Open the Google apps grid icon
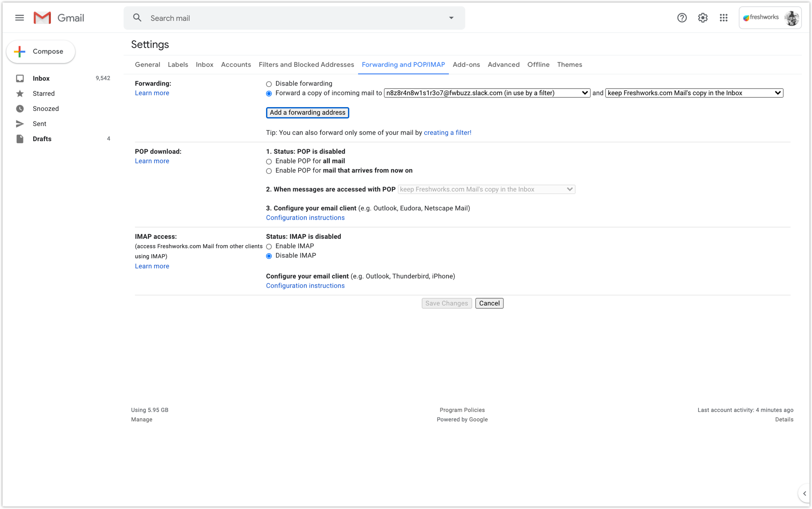The width and height of the screenshot is (812, 509). [x=723, y=18]
